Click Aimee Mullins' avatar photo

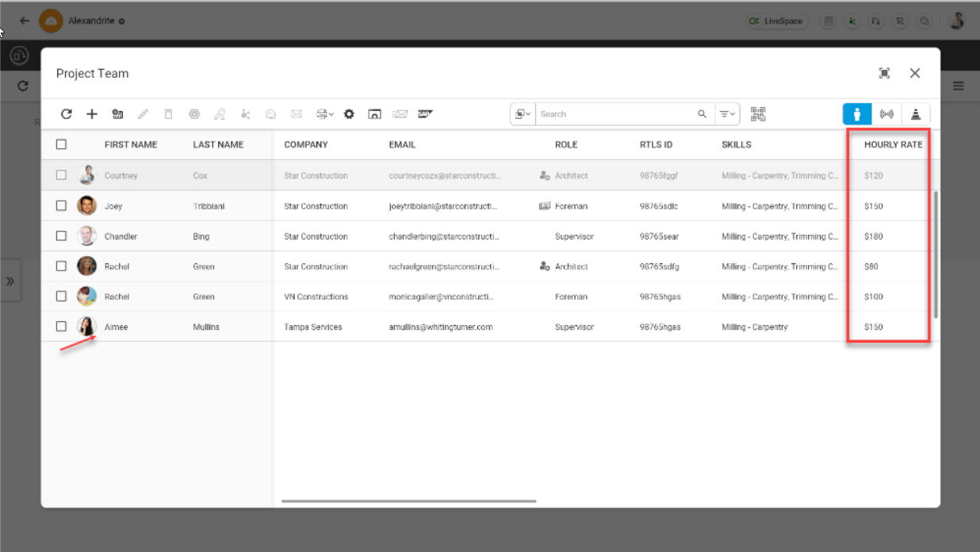coord(86,326)
